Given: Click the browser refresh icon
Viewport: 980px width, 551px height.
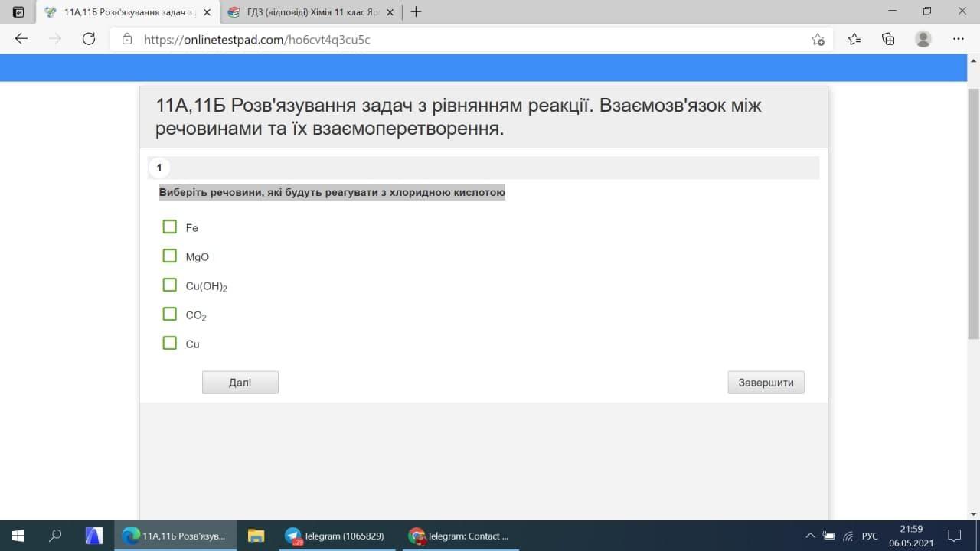Looking at the screenshot, I should [89, 39].
